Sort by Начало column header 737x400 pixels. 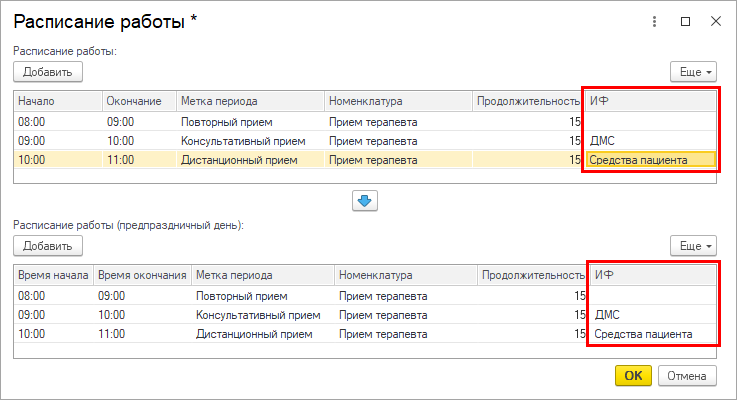coord(58,101)
